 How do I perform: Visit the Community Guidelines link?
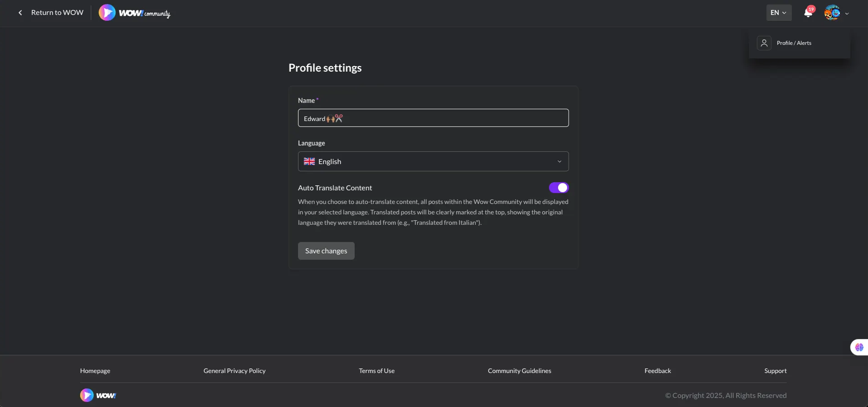519,371
